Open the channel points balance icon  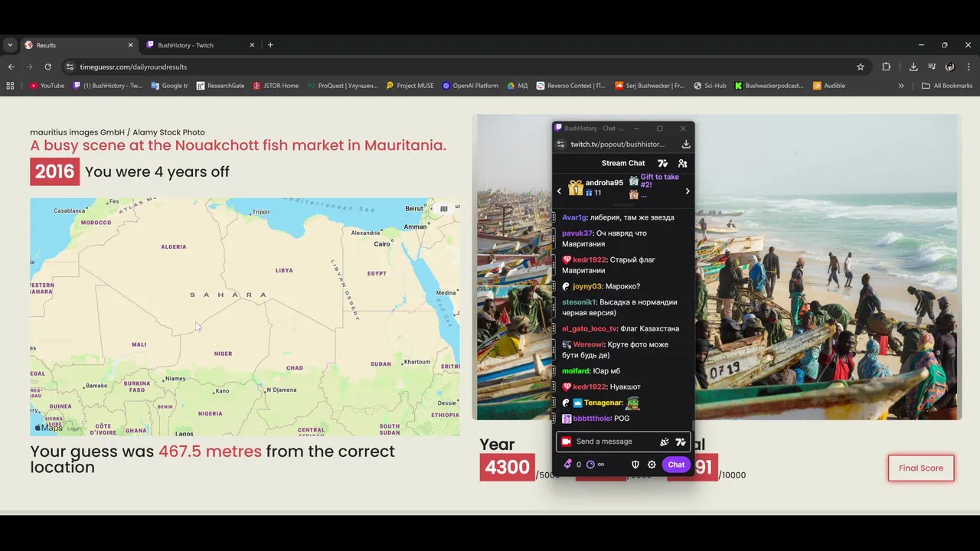click(x=568, y=465)
